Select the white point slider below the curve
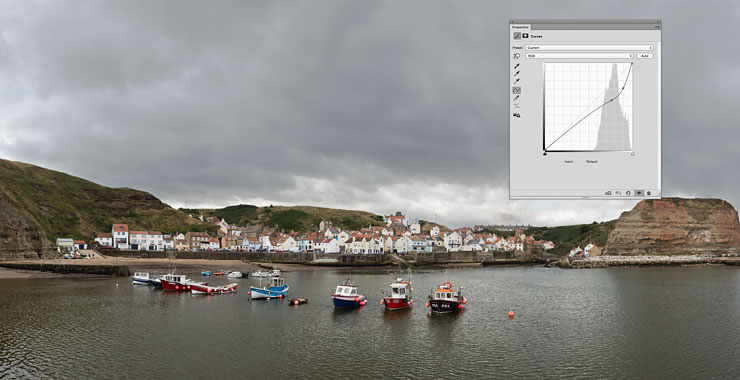The height and width of the screenshot is (380, 740). pyautogui.click(x=632, y=154)
